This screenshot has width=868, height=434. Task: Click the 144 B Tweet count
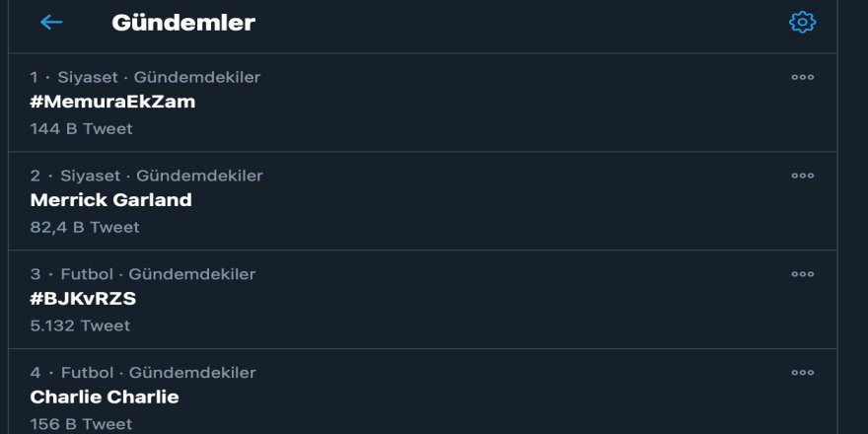(x=81, y=128)
